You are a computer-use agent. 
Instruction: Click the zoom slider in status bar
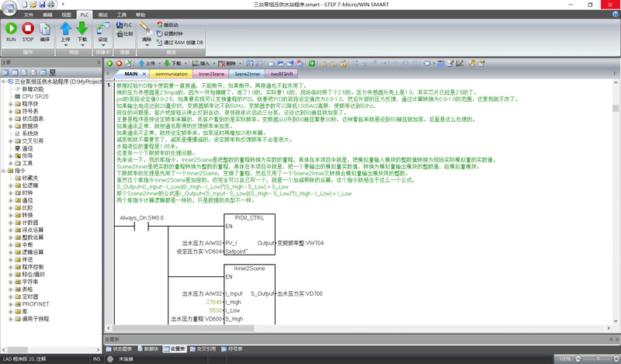(x=597, y=359)
